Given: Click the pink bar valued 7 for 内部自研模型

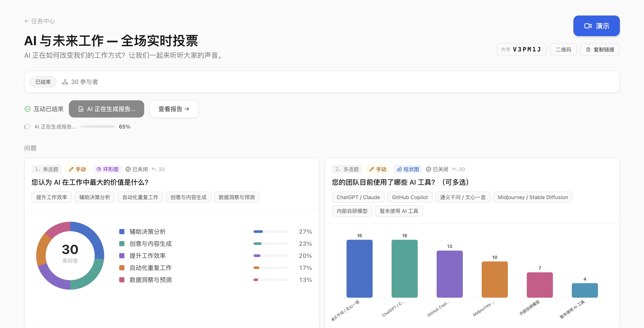Looking at the screenshot, I should click(540, 285).
